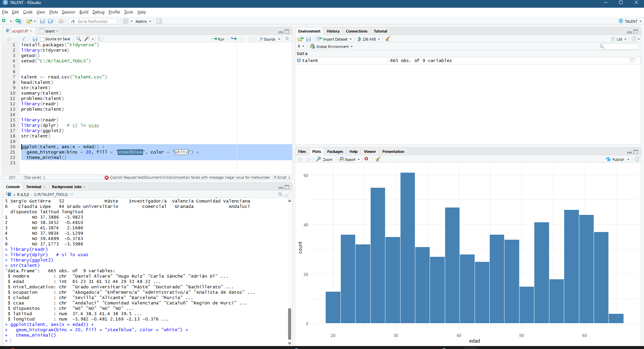The width and height of the screenshot is (644, 349).
Task: Click the Save all open documents icon
Action: 51,21
